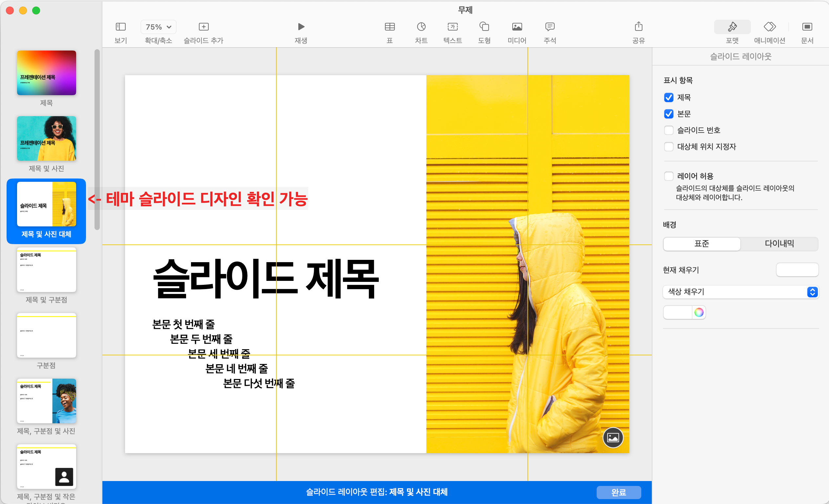Open the 애니메이션 inspector tab
Viewport: 829px width, 504px height.
coord(770,32)
